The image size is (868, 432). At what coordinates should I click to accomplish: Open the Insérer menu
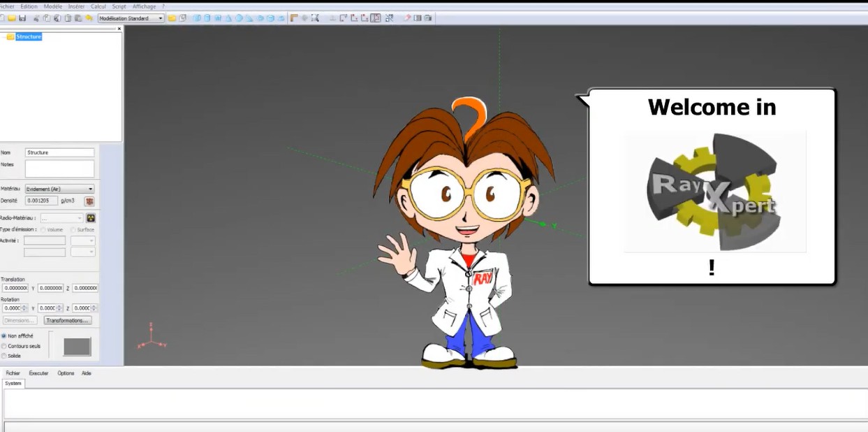76,6
